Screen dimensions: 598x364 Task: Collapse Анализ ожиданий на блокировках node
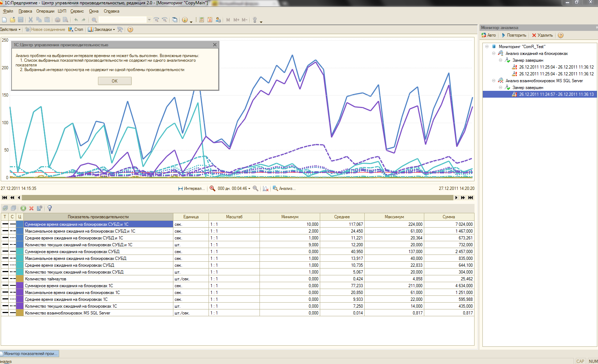point(494,53)
